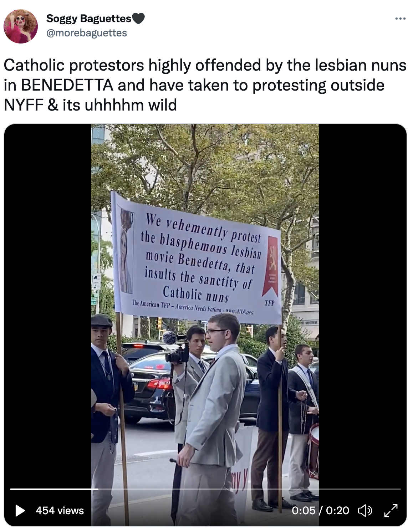Click the word NYFF in tweet

tap(24, 105)
